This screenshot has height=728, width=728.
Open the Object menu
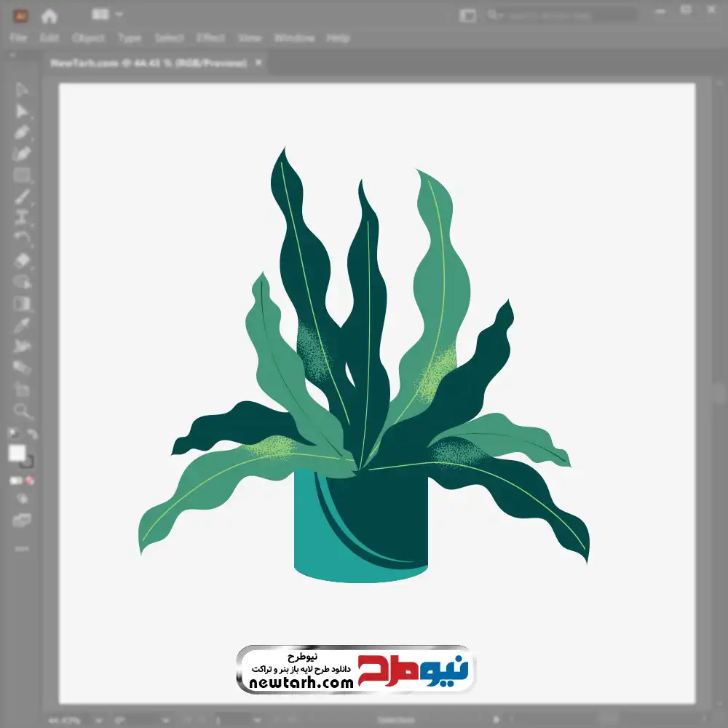coord(88,38)
